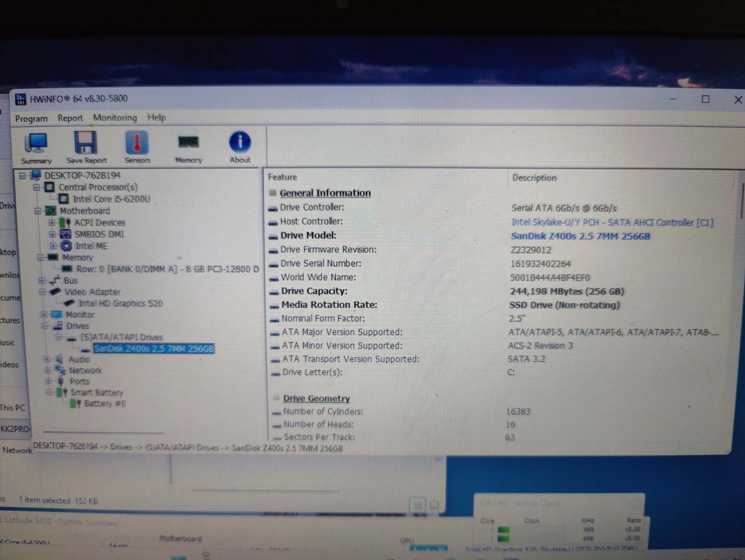Click This PC in background Explorer sidebar
This screenshot has height=560, width=745.
[12, 408]
